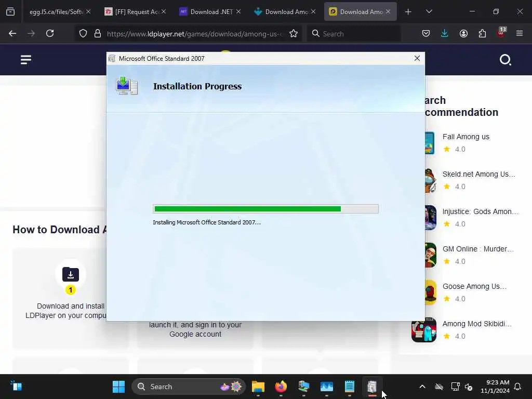Open the clock showing 9:23 AM
532x399 pixels.
(x=495, y=387)
